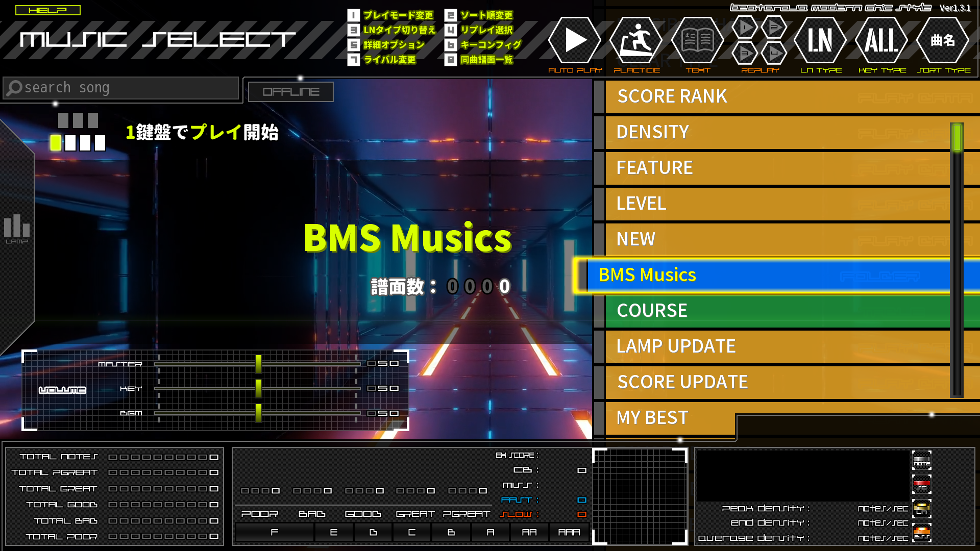
Task: Adjust the MASTER volume slider
Action: pyautogui.click(x=258, y=364)
